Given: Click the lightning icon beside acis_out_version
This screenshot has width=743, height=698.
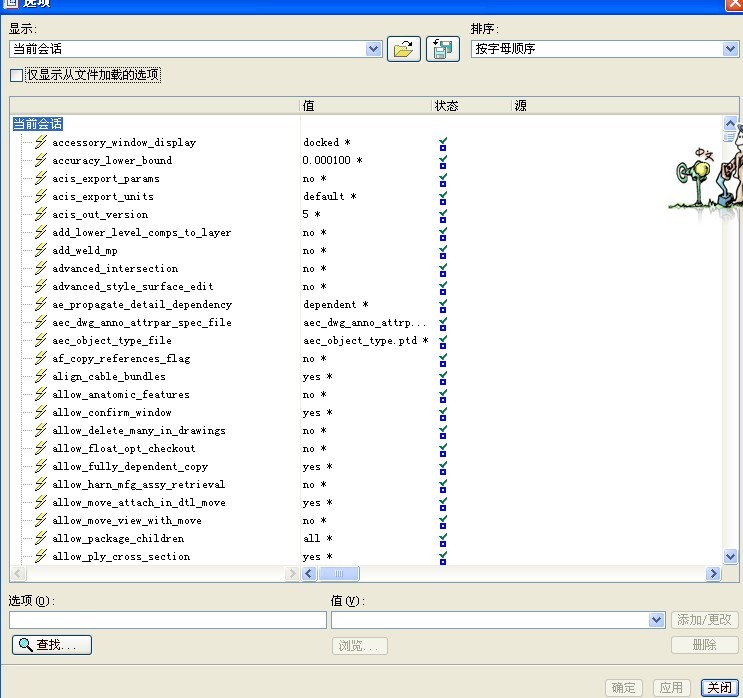Looking at the screenshot, I should coord(41,213).
